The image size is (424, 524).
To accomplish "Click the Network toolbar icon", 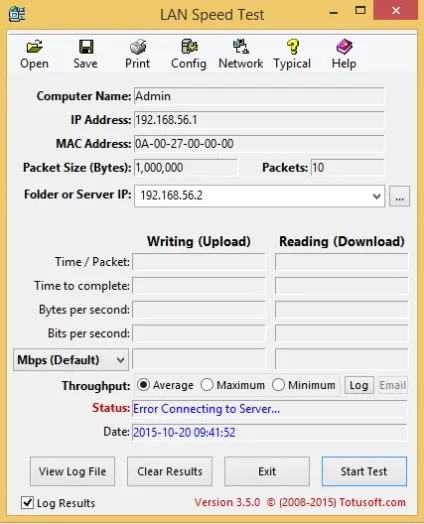I will [241, 47].
